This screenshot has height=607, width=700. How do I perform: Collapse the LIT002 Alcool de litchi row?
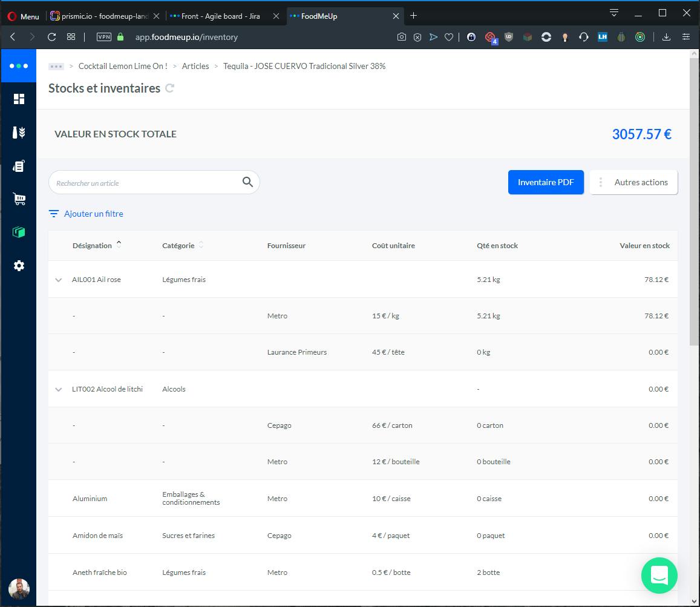59,389
